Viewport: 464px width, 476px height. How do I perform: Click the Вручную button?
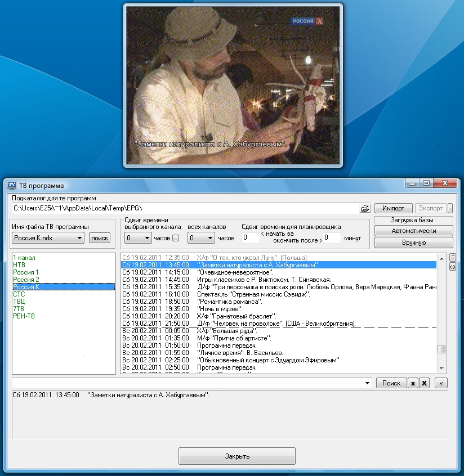tap(413, 243)
